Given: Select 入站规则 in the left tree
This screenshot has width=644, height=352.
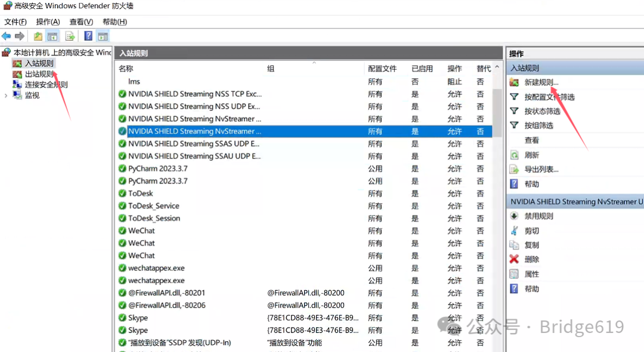Looking at the screenshot, I should pos(39,63).
